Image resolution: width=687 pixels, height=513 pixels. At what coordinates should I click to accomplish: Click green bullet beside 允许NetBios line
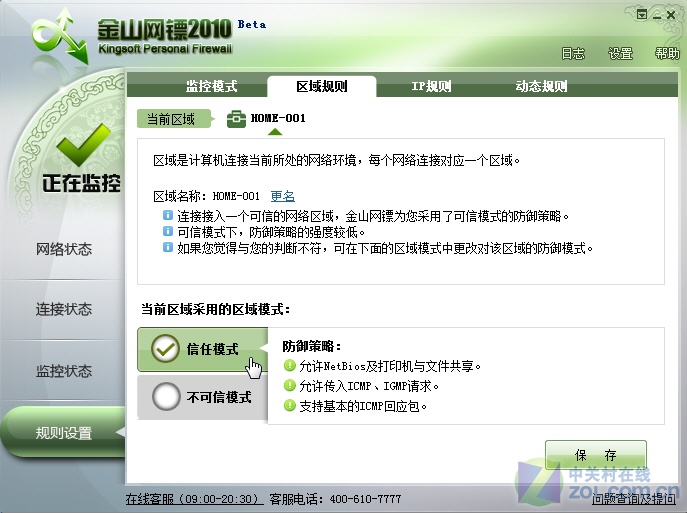click(289, 365)
